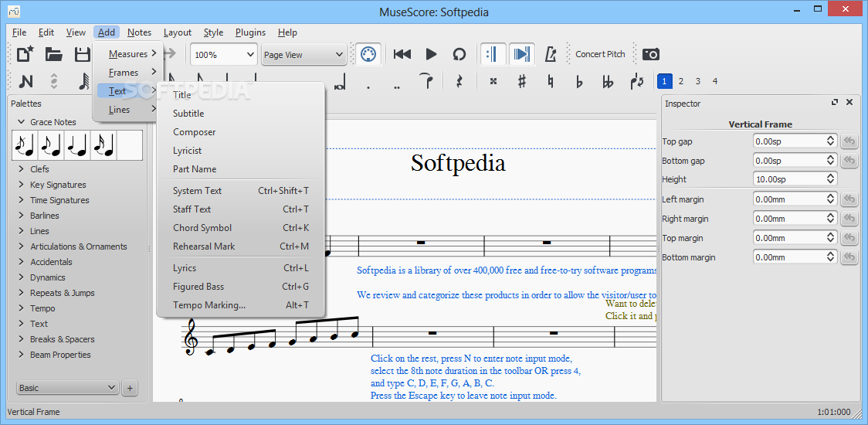868x425 pixels.
Task: Reset Bottom gap to default
Action: point(849,161)
